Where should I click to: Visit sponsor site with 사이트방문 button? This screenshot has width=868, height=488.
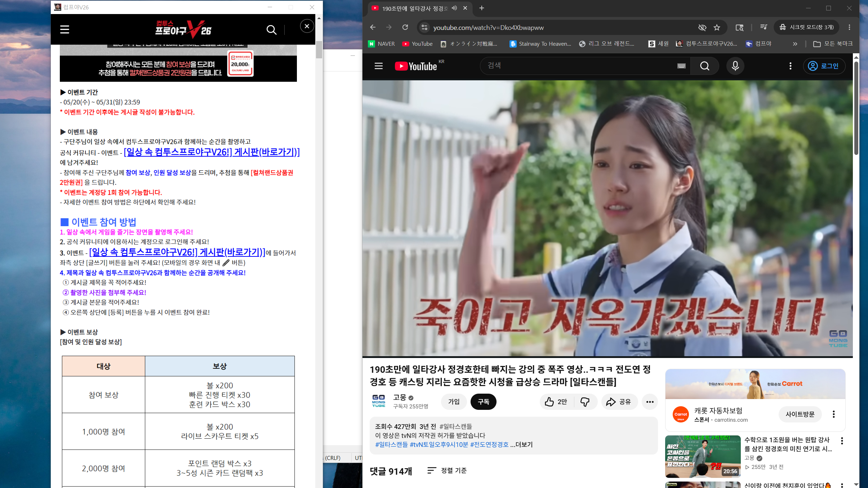pyautogui.click(x=800, y=414)
